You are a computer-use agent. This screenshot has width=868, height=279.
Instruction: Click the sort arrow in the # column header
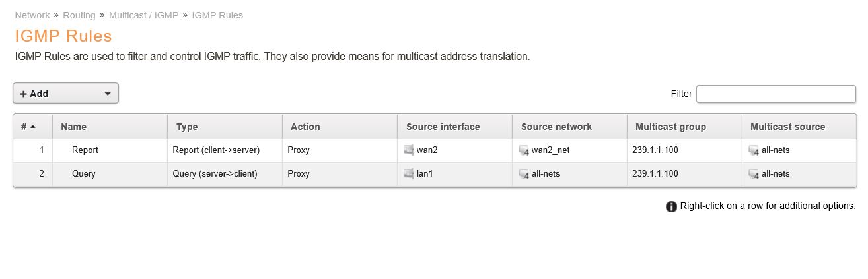[33, 127]
